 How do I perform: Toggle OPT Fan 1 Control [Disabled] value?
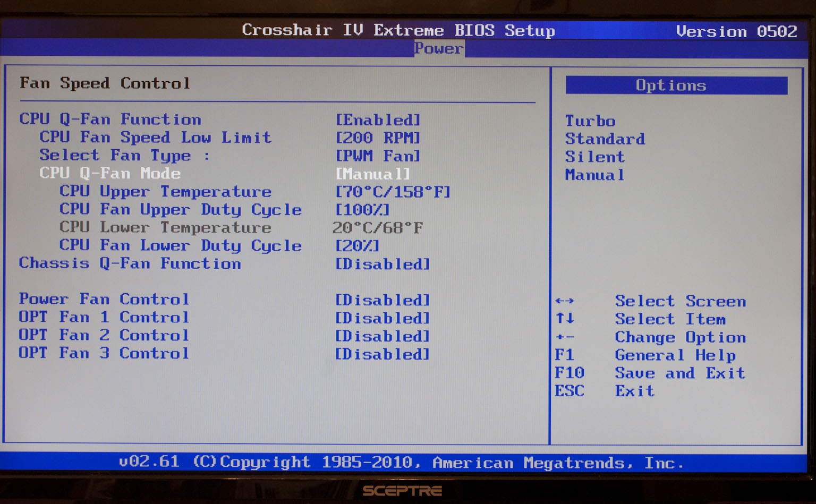click(x=382, y=319)
